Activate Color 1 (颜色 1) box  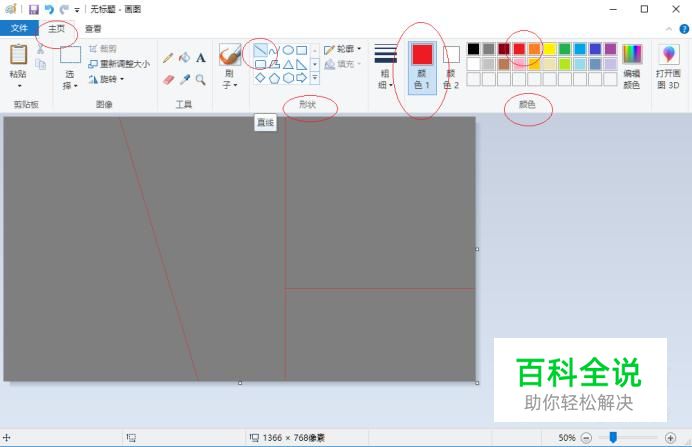pos(422,68)
